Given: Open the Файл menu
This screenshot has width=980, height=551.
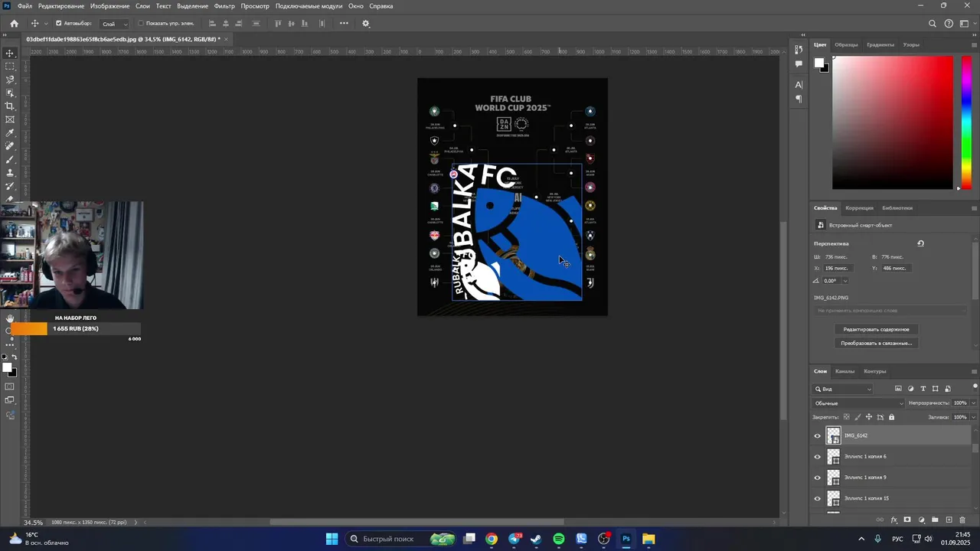Looking at the screenshot, I should point(24,6).
